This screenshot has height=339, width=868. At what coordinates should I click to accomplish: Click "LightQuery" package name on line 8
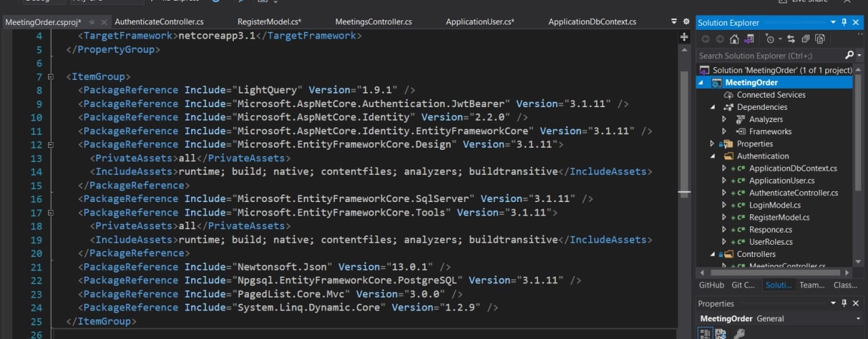tap(268, 90)
